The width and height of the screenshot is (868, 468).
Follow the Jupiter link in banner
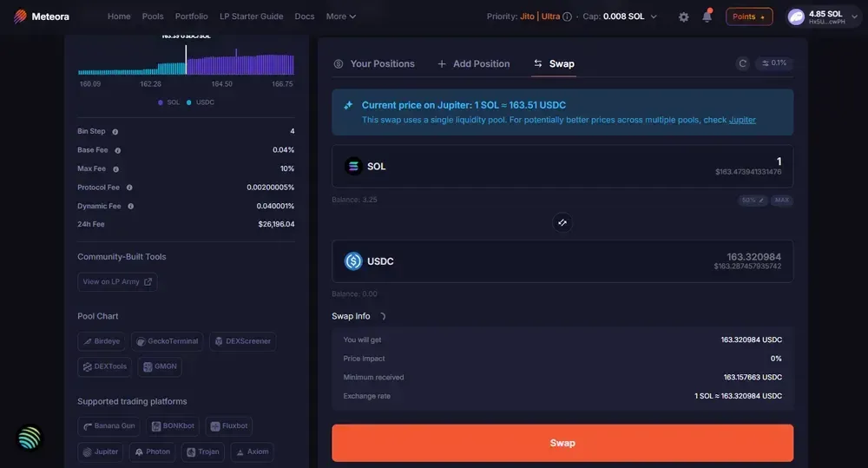coord(742,120)
